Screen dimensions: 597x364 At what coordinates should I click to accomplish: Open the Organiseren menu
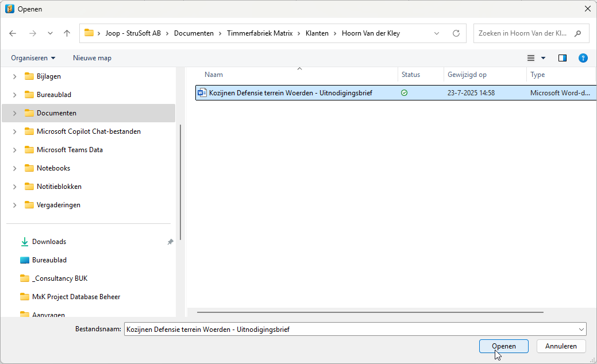pos(33,58)
